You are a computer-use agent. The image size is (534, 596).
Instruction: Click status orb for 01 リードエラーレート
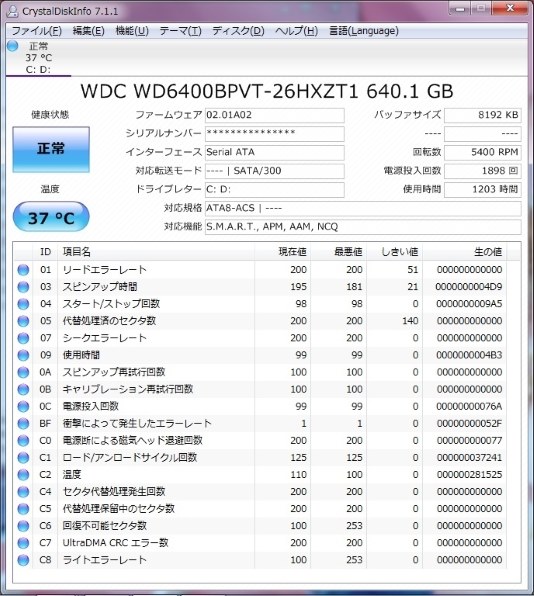23,270
